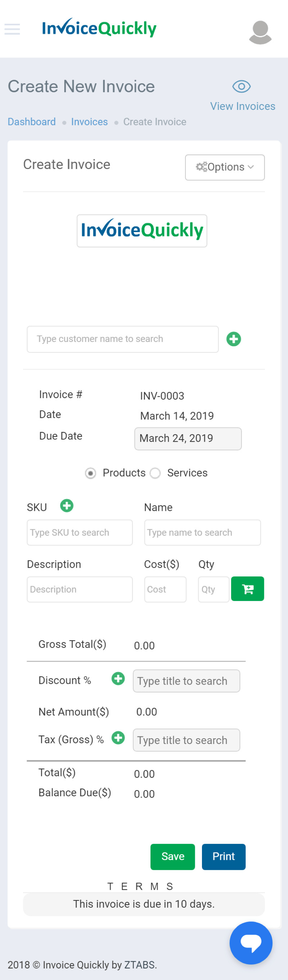Click the user profile avatar icon
Viewport: 288px width, 980px height.
point(260,32)
